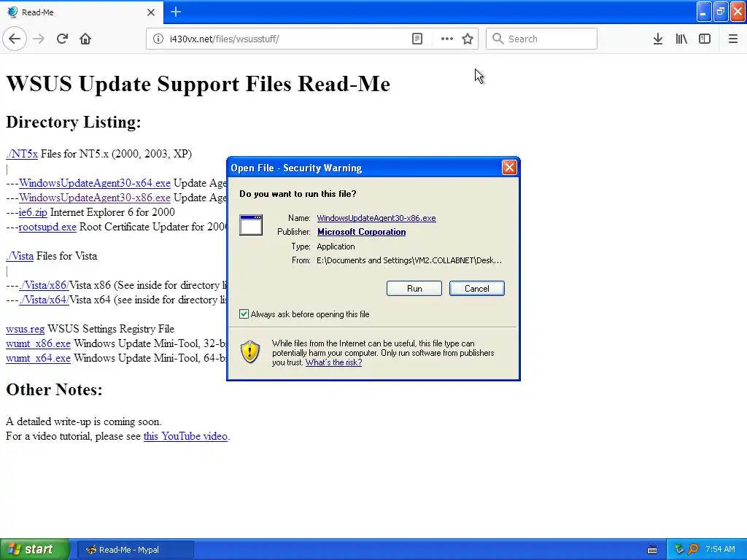Open the downloads arrow icon

click(657, 39)
